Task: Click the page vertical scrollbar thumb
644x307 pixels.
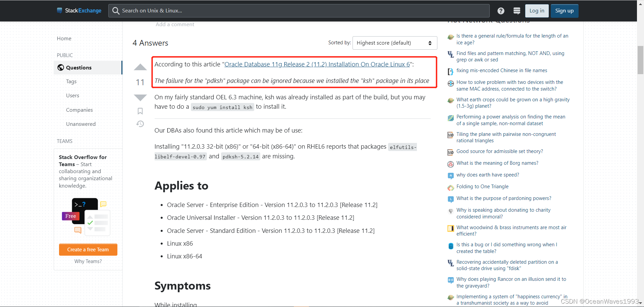Action: 640,60
